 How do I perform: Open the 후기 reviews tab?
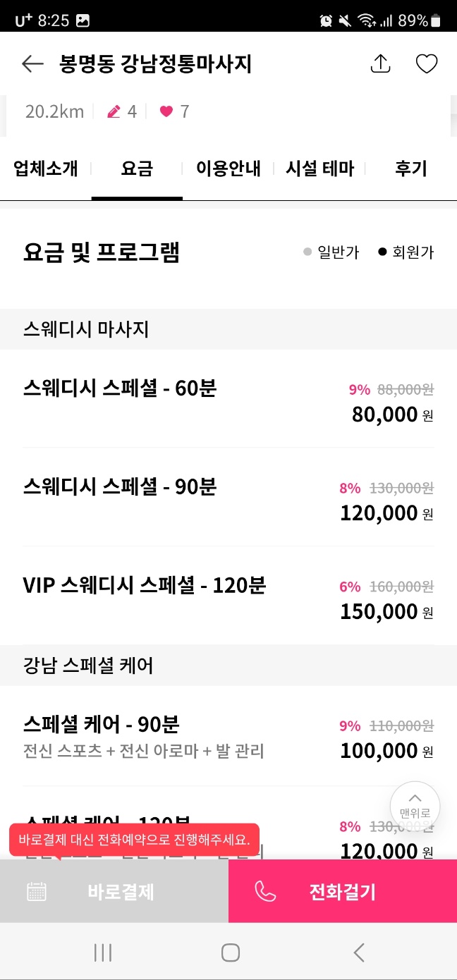point(411,169)
